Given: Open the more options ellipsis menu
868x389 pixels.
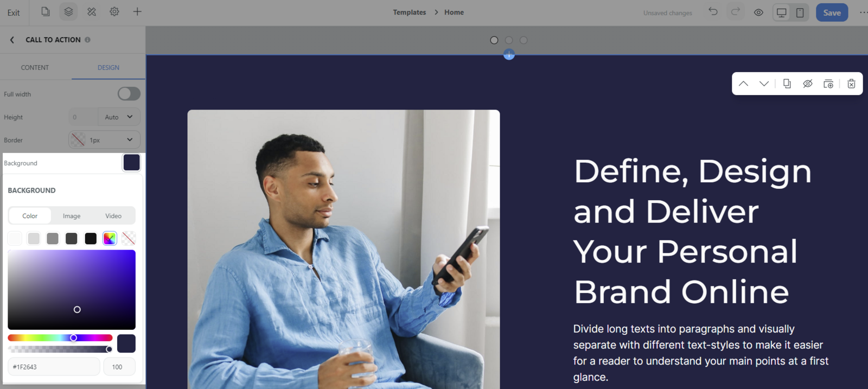Looking at the screenshot, I should 863,12.
